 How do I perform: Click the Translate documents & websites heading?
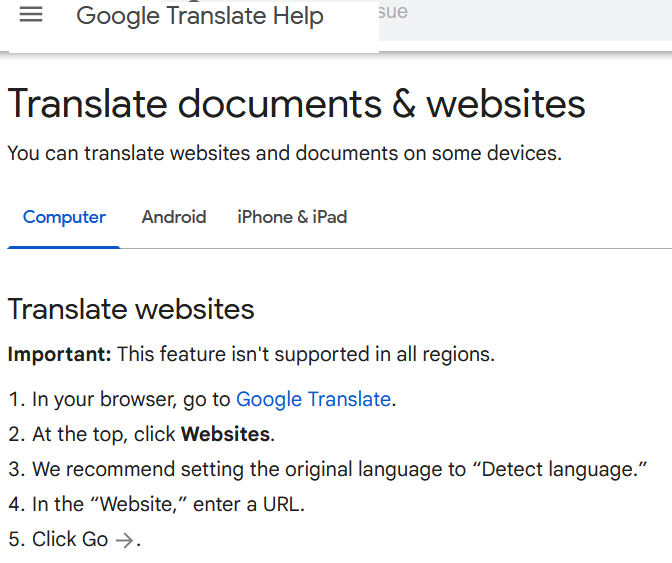[296, 104]
